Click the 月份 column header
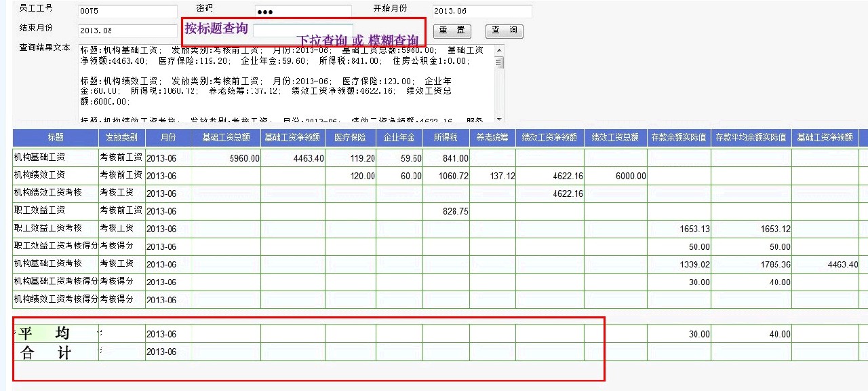Screen dimensions: 868x391 coord(167,137)
